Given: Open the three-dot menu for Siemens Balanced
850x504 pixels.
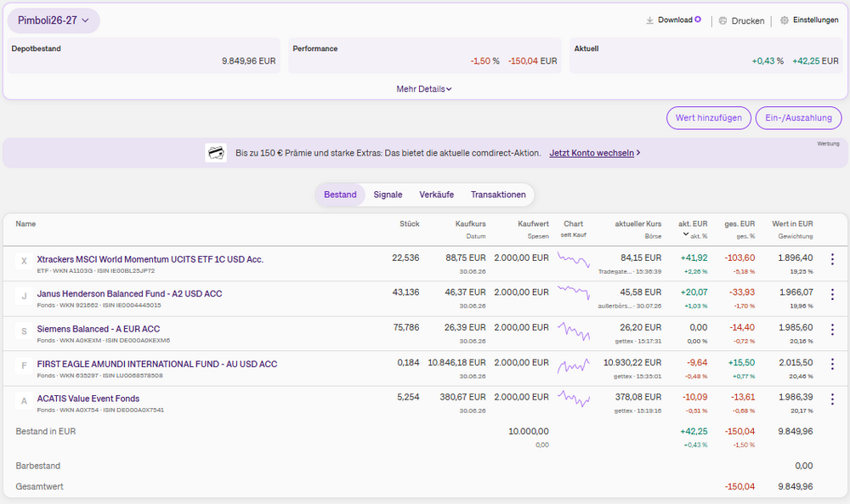Looking at the screenshot, I should click(832, 330).
